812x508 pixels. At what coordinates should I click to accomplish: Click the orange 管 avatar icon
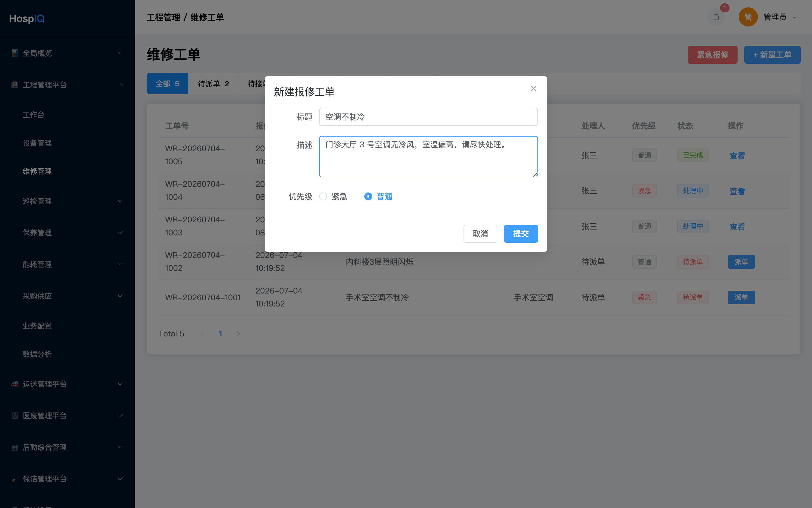tap(748, 17)
